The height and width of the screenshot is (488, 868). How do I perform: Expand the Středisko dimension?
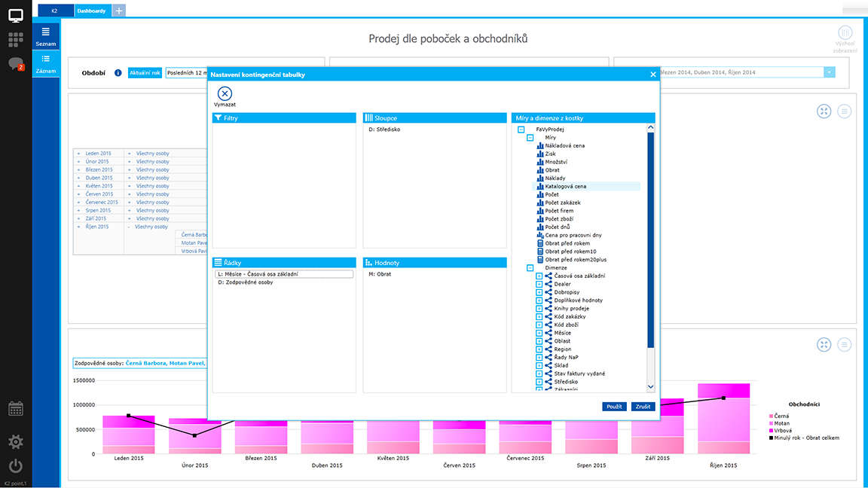539,382
